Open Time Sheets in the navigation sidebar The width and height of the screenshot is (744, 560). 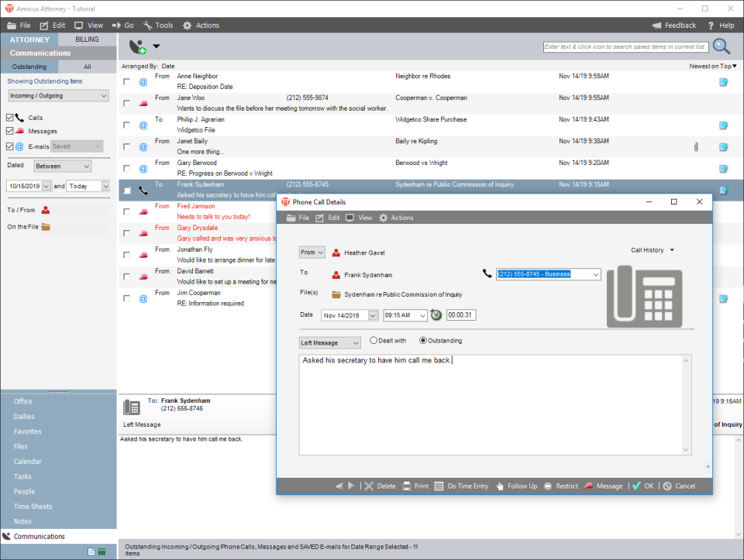pos(33,507)
